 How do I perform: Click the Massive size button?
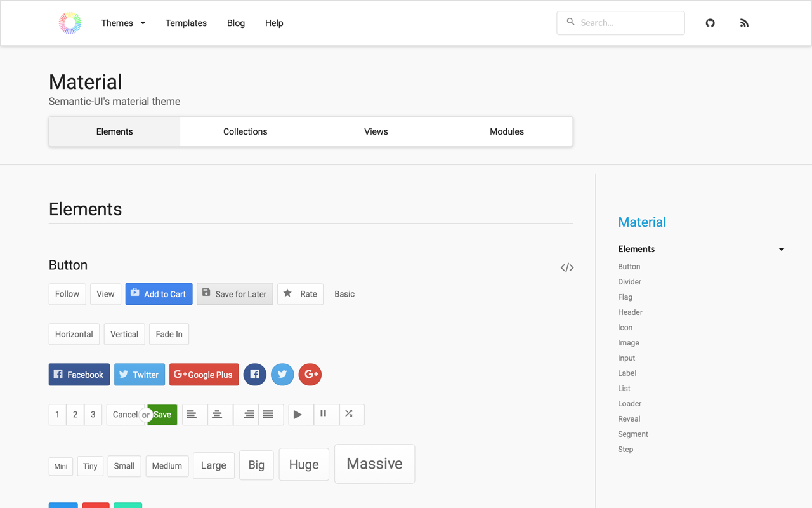374,464
